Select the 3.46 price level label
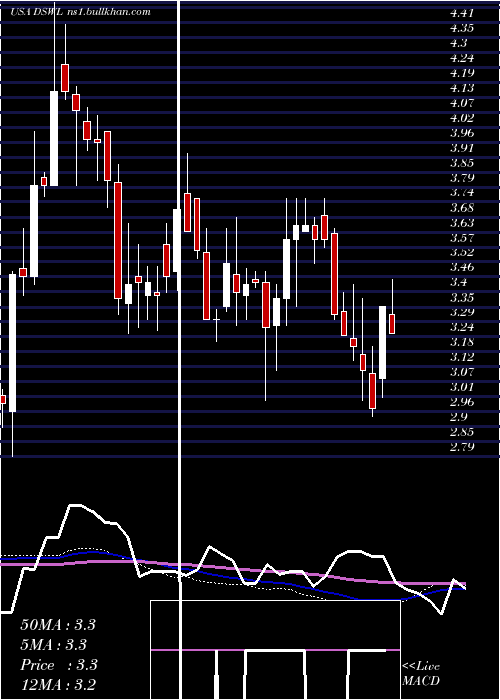This screenshot has height=700, width=500. click(x=462, y=267)
